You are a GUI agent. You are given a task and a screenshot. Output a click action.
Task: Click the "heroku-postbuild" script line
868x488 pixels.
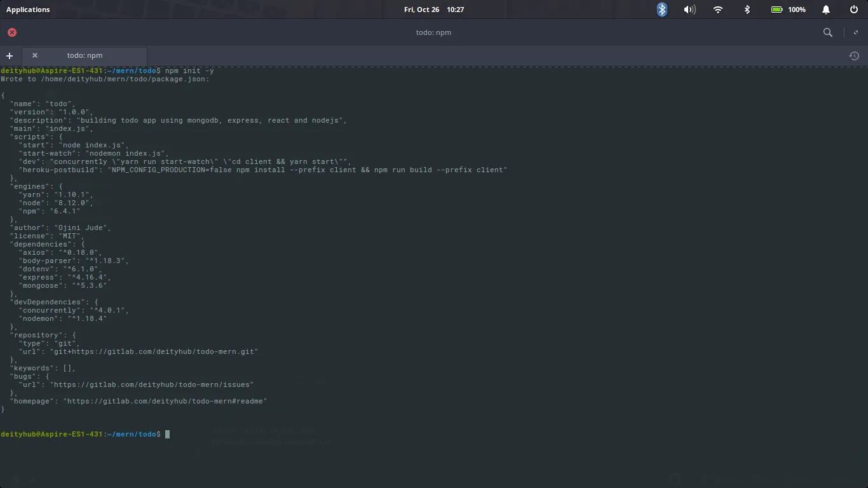pyautogui.click(x=263, y=170)
